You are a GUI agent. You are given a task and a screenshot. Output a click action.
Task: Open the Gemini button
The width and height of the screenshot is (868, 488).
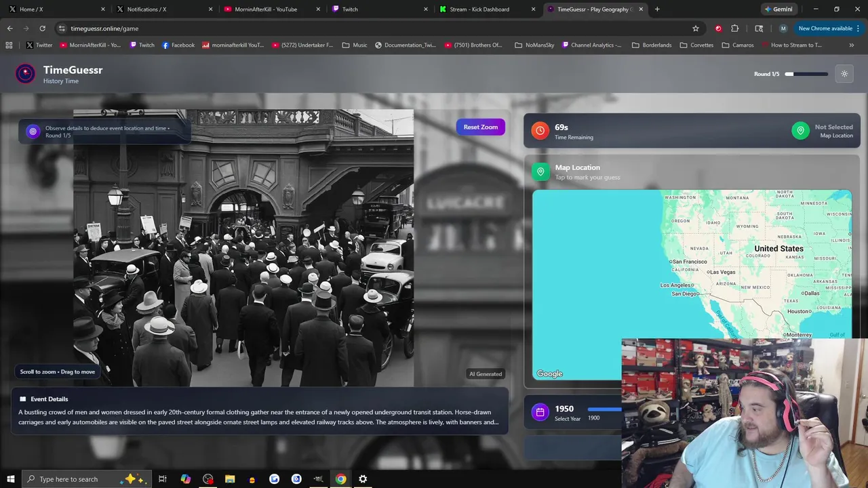pyautogui.click(x=778, y=9)
